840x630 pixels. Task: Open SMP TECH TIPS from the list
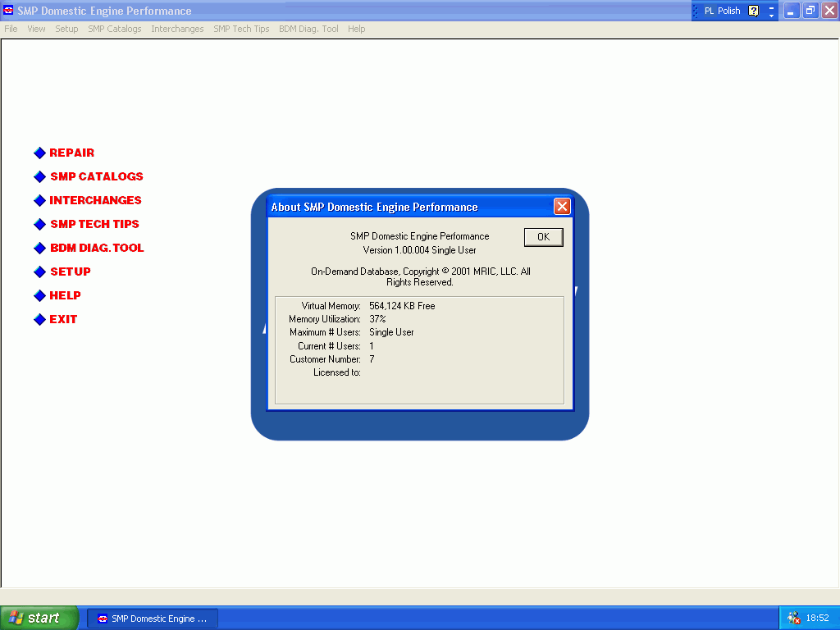(94, 225)
